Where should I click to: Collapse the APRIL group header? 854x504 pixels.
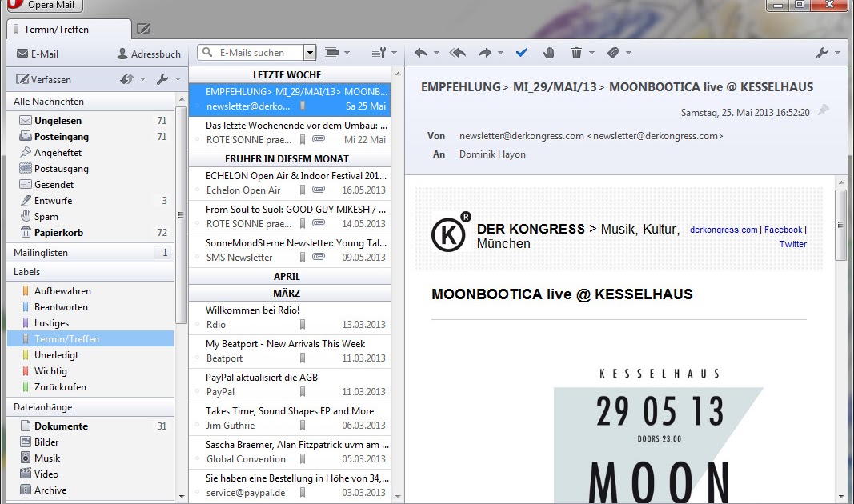(x=290, y=276)
